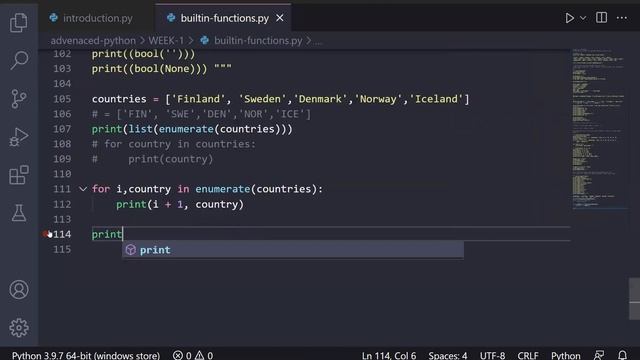Change indentation via Spaces: 4
Viewport: 640px width, 360px height.
448,356
